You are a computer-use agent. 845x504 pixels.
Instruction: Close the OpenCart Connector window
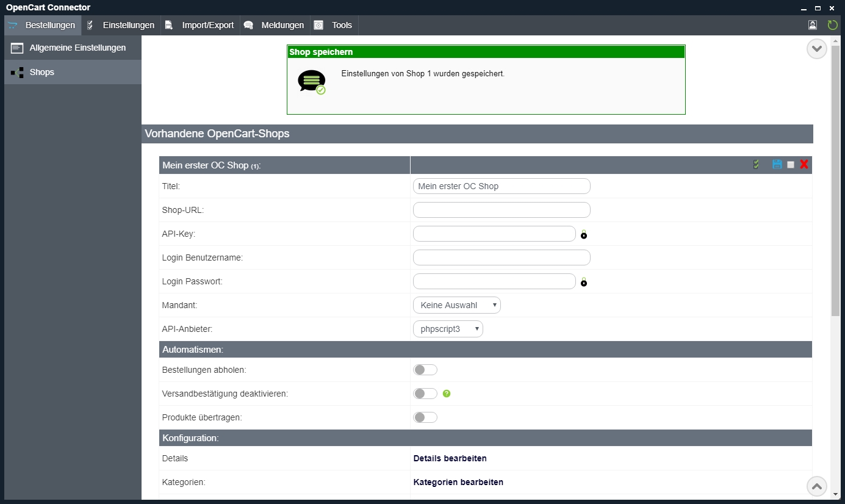(x=832, y=7)
